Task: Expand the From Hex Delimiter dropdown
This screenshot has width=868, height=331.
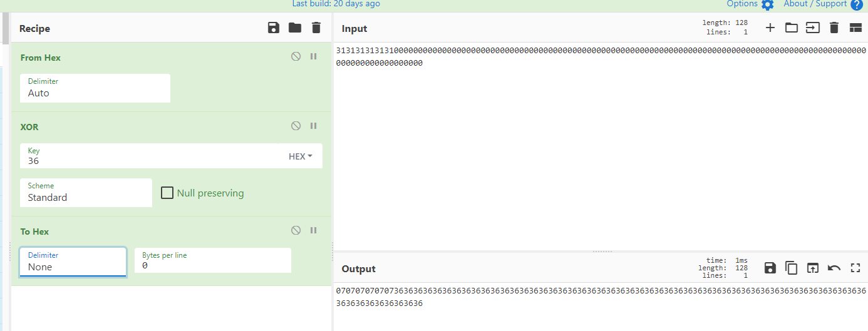Action: tap(95, 88)
